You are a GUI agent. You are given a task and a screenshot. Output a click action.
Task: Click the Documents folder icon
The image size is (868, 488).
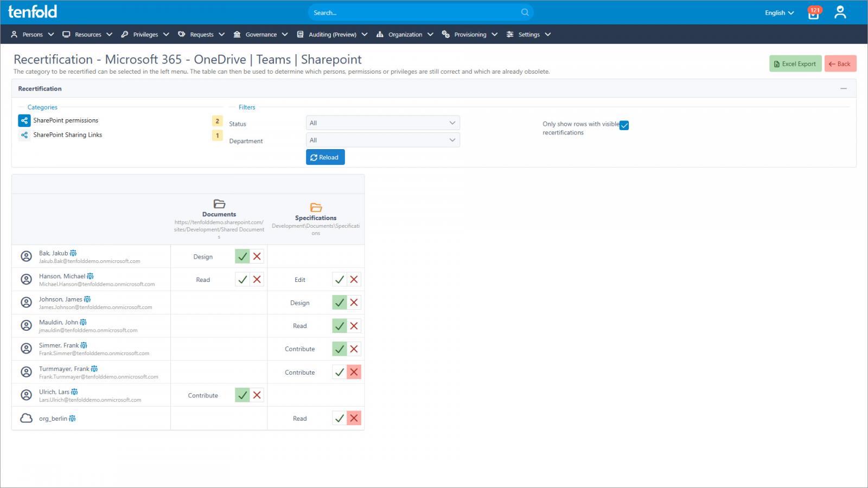click(219, 204)
